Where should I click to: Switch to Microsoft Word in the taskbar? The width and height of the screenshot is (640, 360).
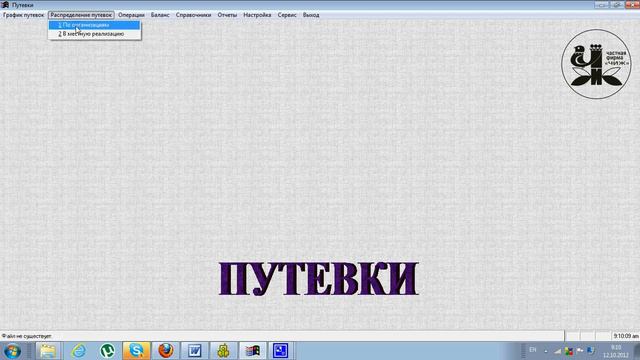195,351
